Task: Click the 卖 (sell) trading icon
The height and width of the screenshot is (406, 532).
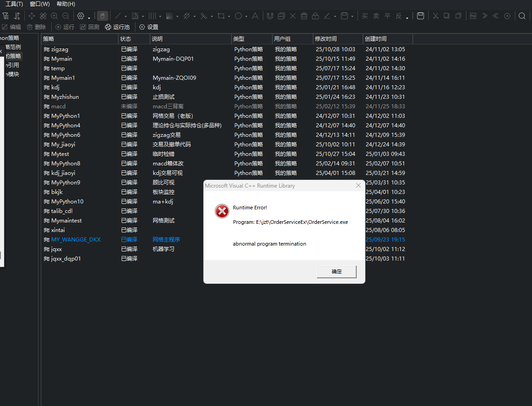Action: tap(376, 16)
